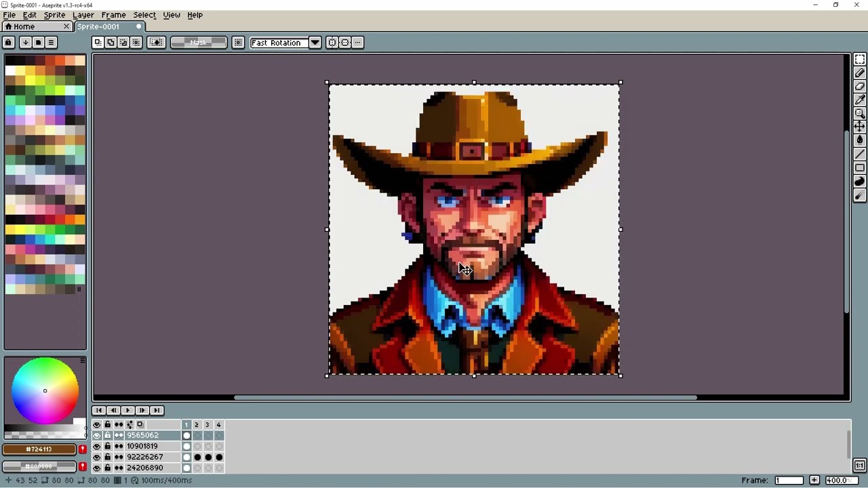Click foreground color #724113 swatch

coord(39,449)
